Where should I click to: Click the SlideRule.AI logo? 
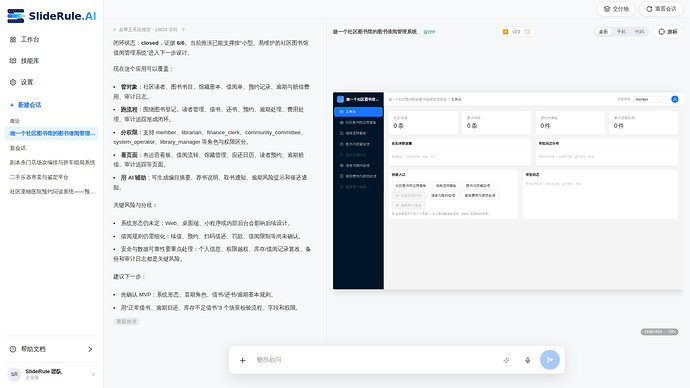(x=51, y=16)
